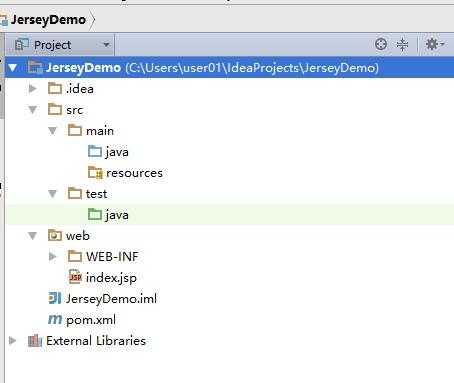This screenshot has width=454, height=383.
Task: Click the JerseyDemo module folder icon
Action: pyautogui.click(x=35, y=67)
